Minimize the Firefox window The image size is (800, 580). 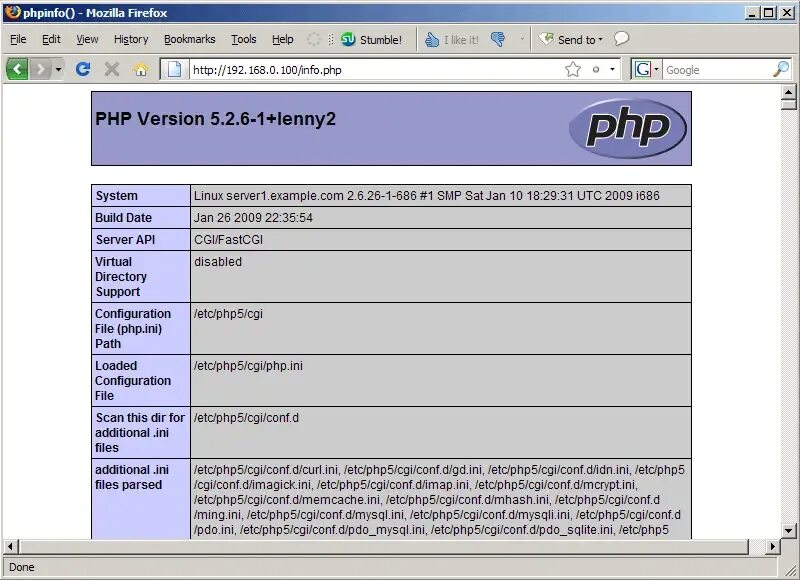(x=751, y=13)
